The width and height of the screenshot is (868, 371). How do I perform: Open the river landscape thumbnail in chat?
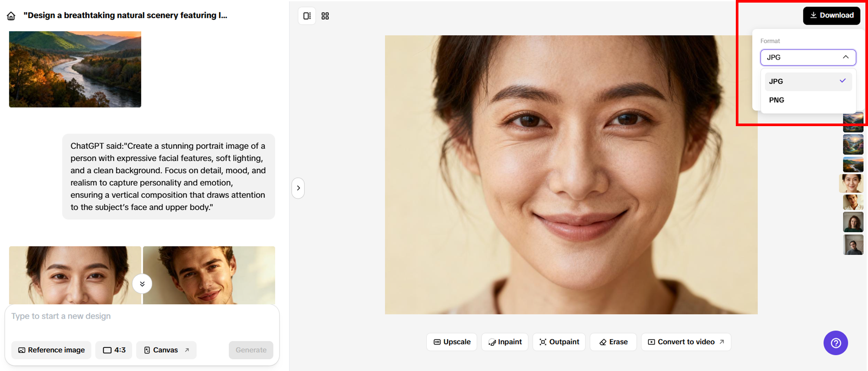[75, 69]
